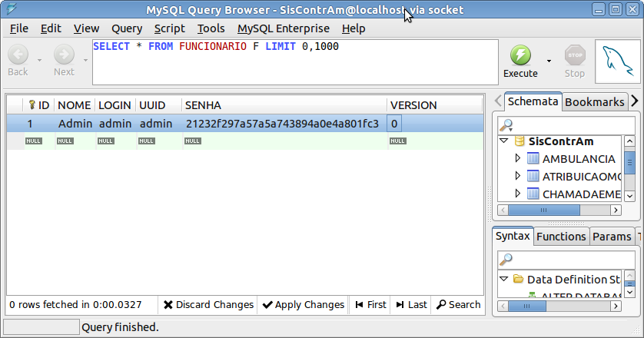This screenshot has width=644, height=338.
Task: Expand the CHAMADAEME table node
Action: coord(517,194)
